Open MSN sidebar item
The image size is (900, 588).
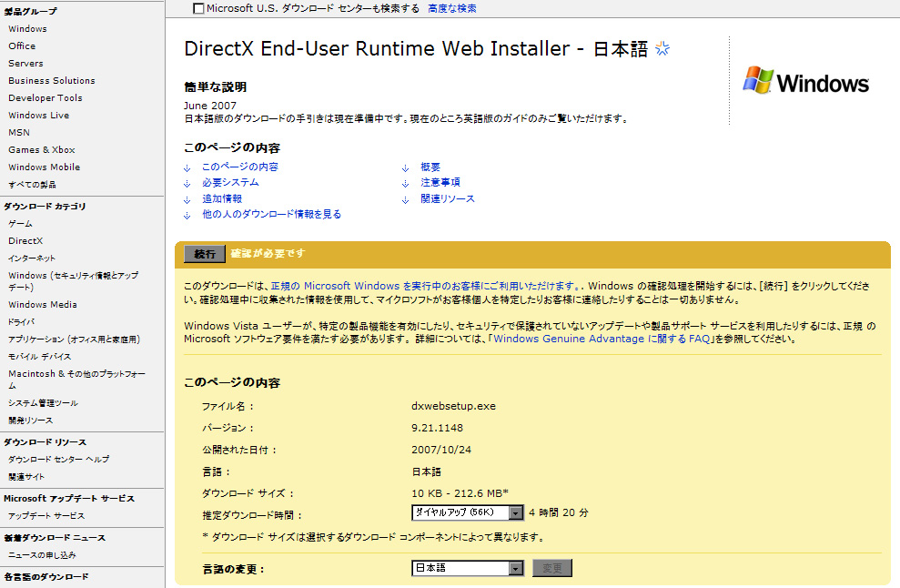19,133
